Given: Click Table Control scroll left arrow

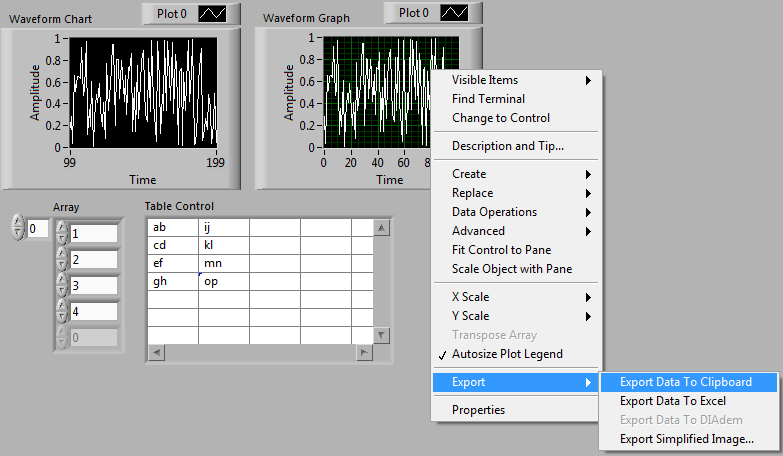Looking at the screenshot, I should tap(157, 353).
